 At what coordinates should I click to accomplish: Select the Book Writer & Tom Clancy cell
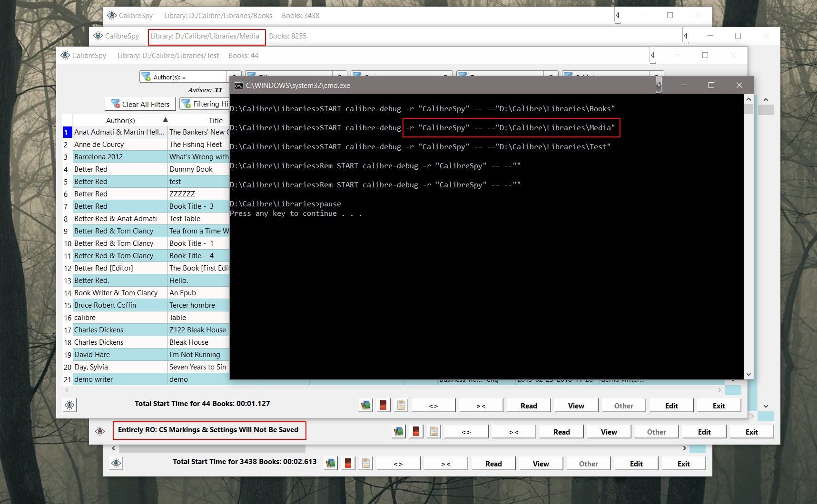[x=120, y=293]
